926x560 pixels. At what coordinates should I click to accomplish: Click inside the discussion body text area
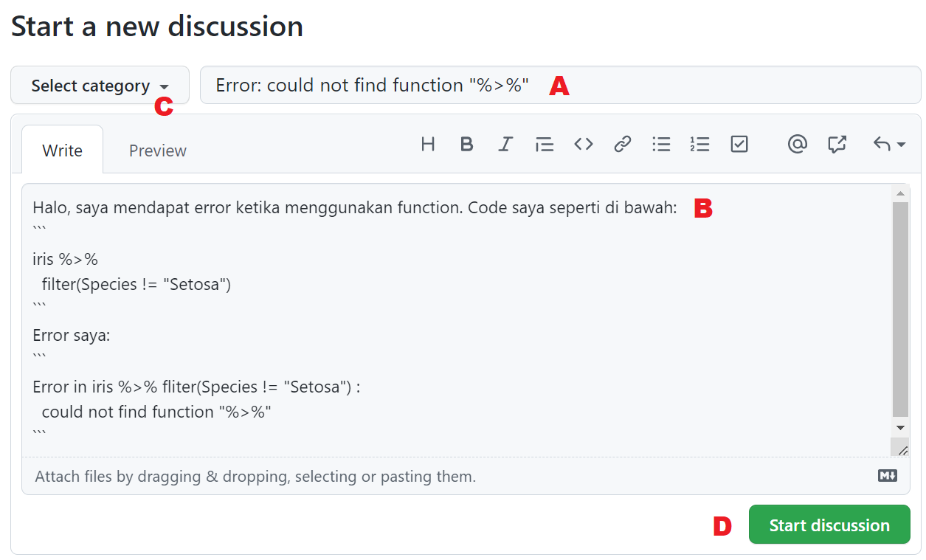pos(457,320)
